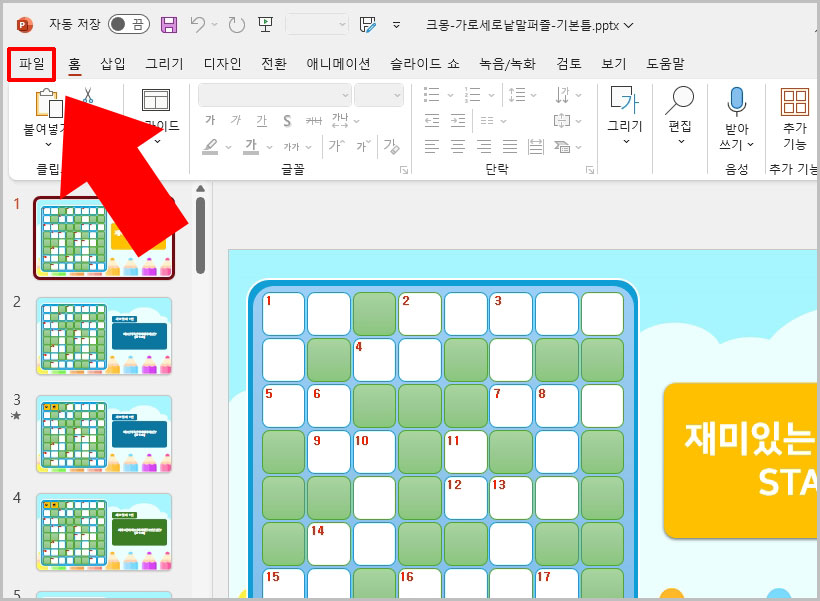Select slide 3 thumbnail
This screenshot has height=601, width=820.
104,434
